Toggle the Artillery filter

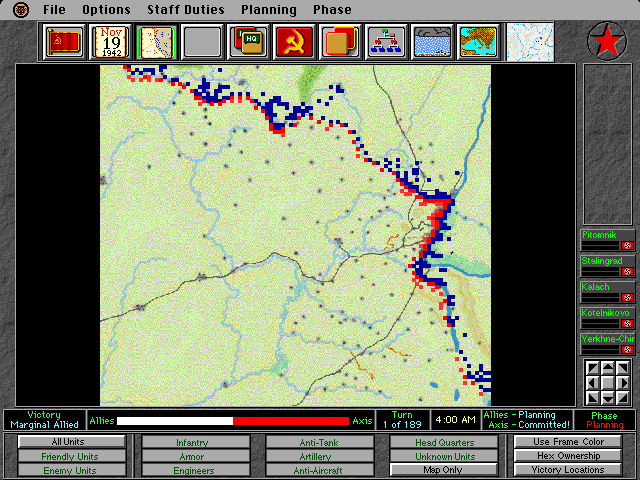pyautogui.click(x=320, y=456)
